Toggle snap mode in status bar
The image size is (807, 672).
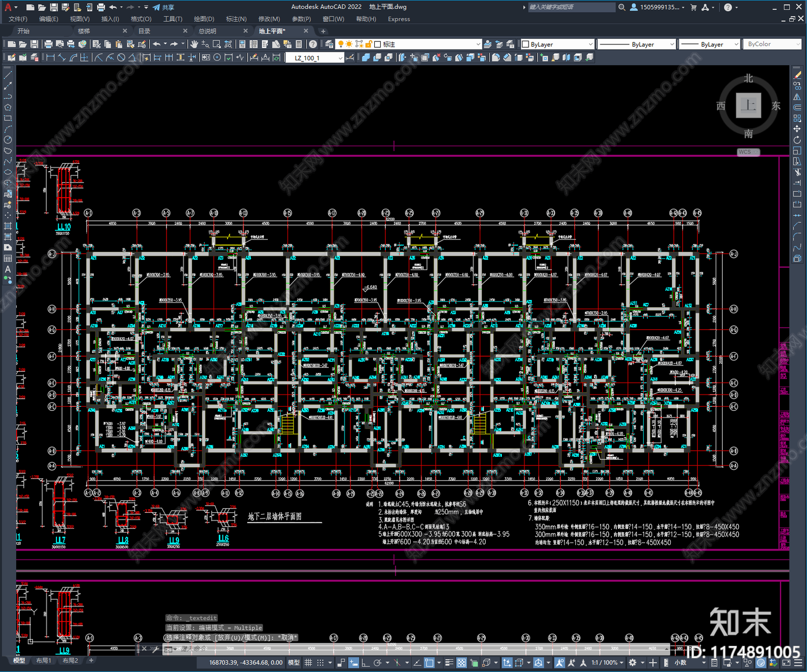coord(320,662)
